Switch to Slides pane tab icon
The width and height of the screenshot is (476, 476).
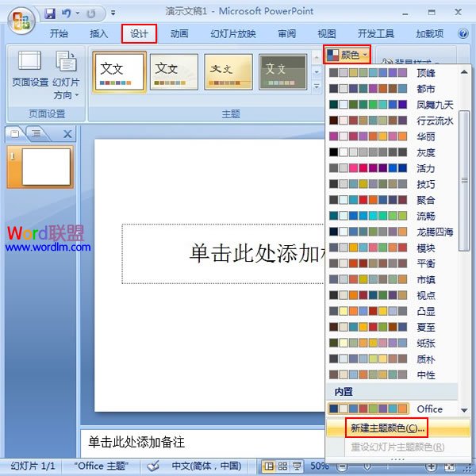[x=14, y=133]
